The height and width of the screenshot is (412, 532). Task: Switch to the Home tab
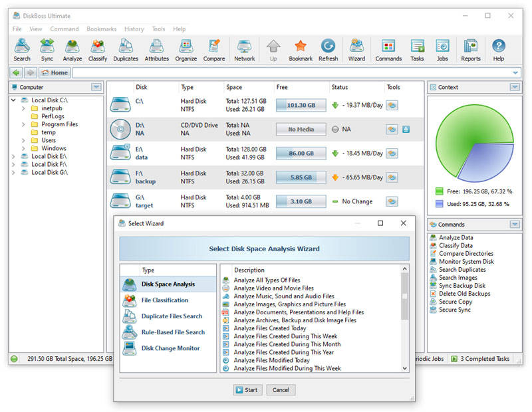click(55, 72)
